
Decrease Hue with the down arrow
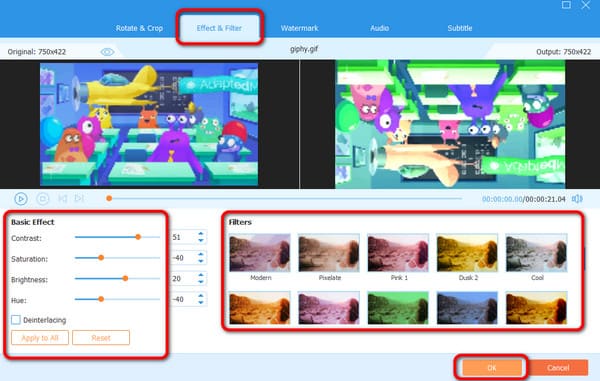click(x=201, y=303)
